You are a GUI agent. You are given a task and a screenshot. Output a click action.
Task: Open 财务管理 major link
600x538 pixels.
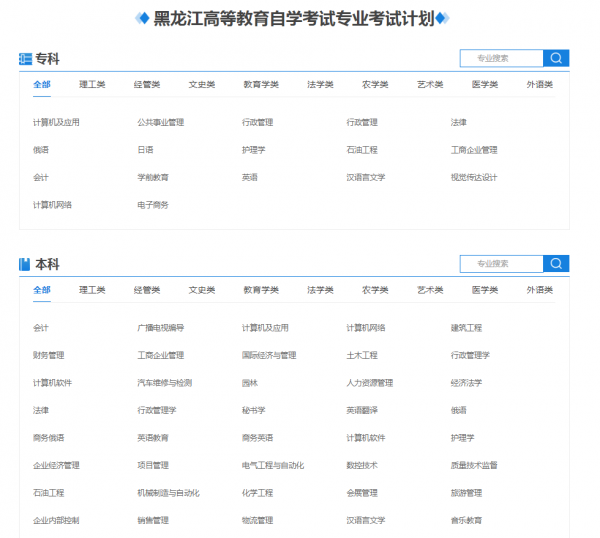tap(49, 355)
